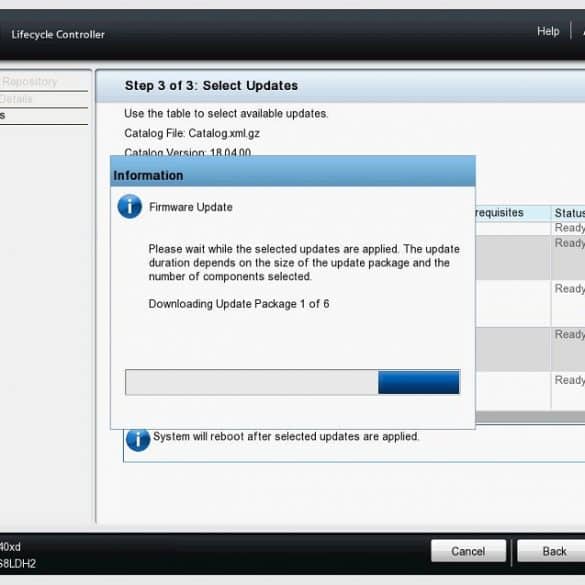Click the Cancel button
The width and height of the screenshot is (585, 585).
(x=468, y=551)
